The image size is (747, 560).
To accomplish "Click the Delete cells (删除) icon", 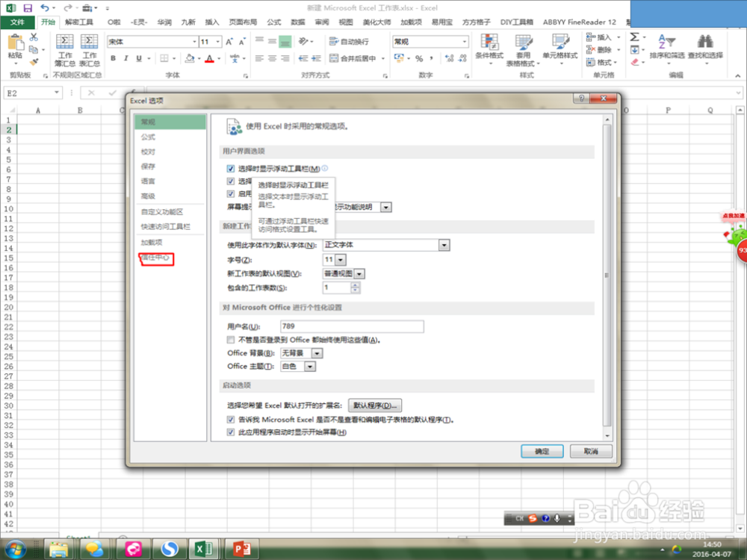I will coord(599,49).
